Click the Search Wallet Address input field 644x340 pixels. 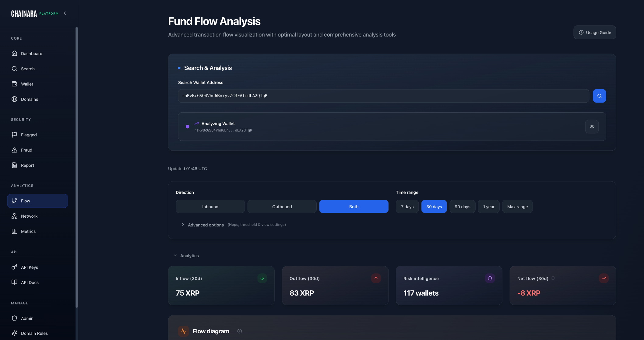click(383, 96)
